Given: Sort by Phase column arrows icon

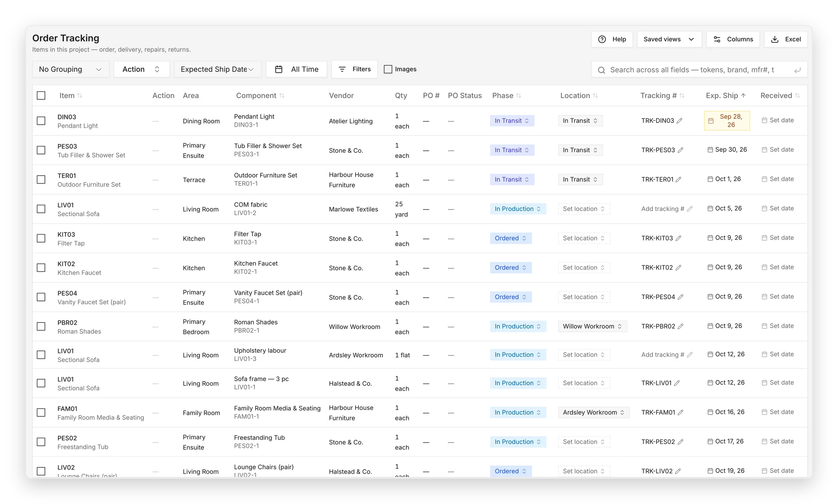Looking at the screenshot, I should click(519, 96).
